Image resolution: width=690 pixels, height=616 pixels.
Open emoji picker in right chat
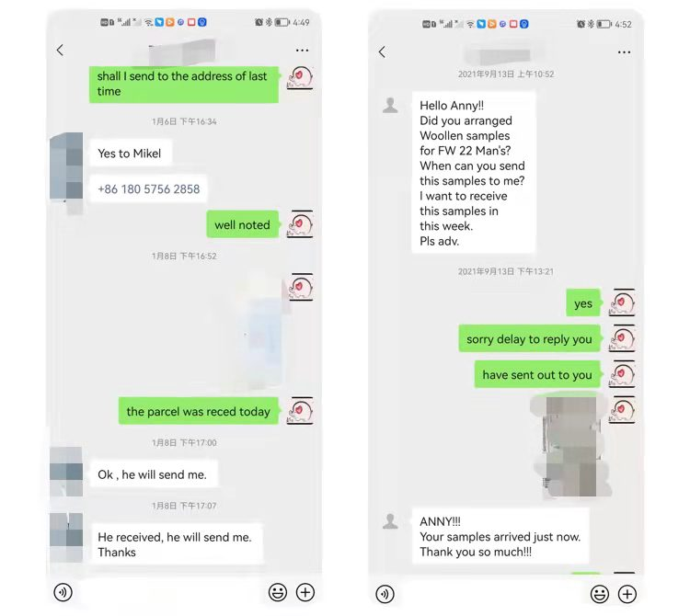600,594
